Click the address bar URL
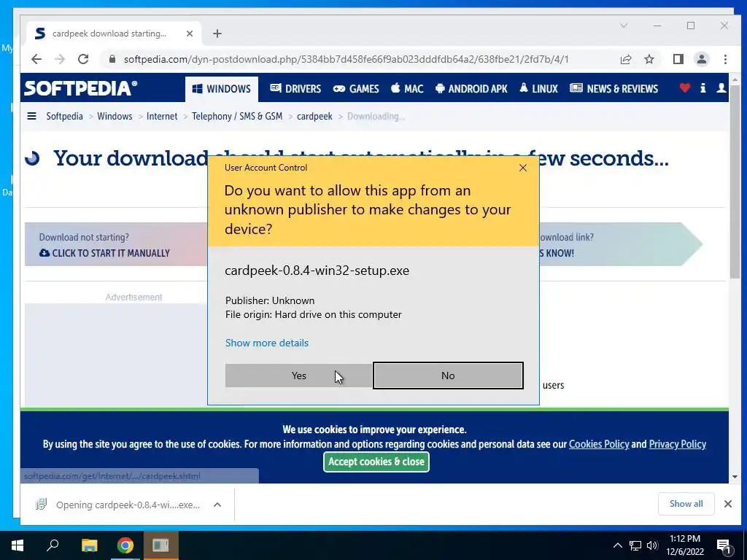 [x=346, y=59]
